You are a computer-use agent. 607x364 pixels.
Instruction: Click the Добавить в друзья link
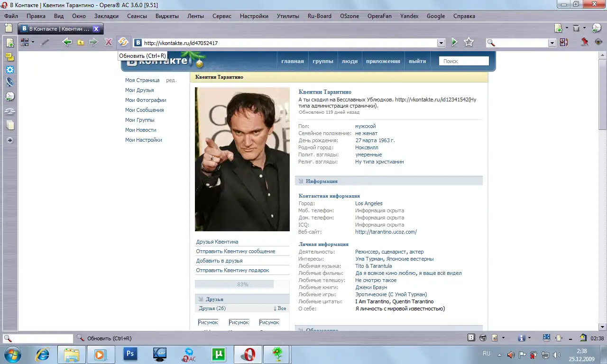tap(219, 261)
